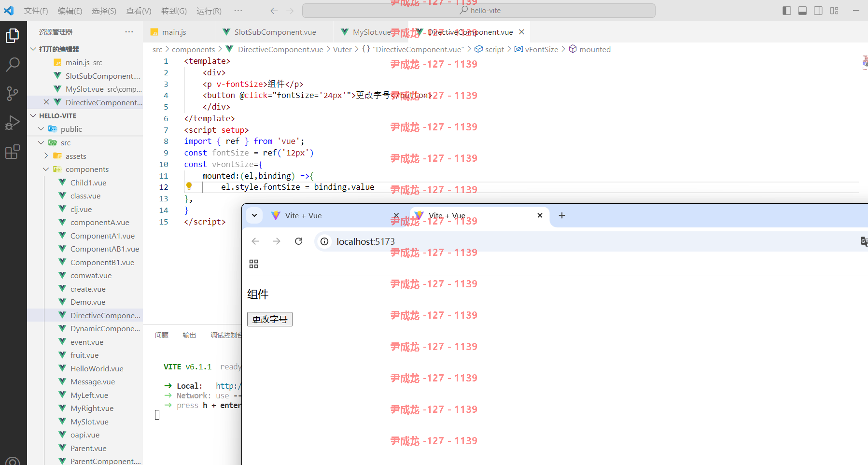Switch to SlotSubComponent.vue editor tab
The width and height of the screenshot is (868, 465).
[274, 32]
